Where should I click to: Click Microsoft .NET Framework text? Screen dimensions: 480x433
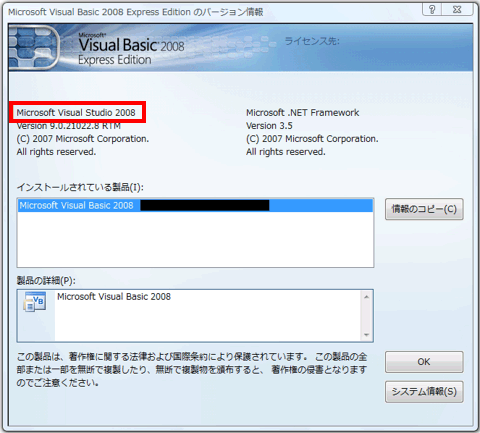303,113
